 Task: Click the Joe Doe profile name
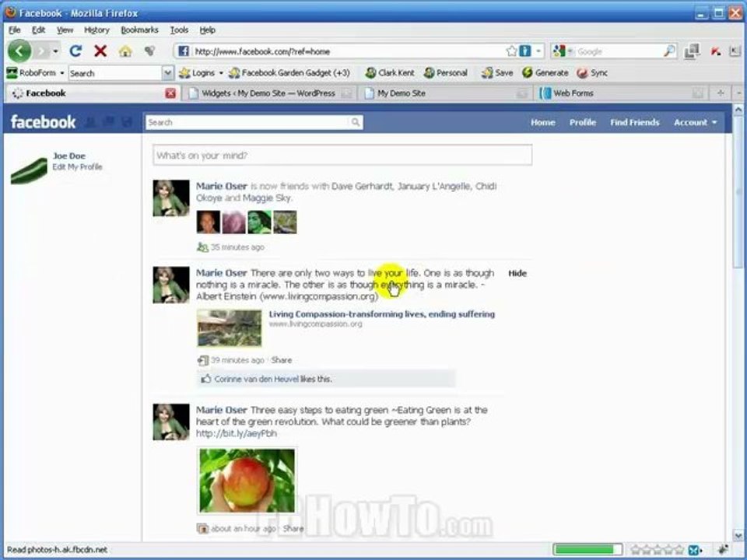coord(69,156)
